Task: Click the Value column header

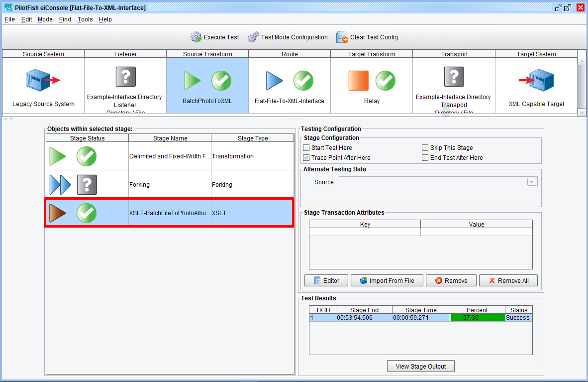Action: coord(476,224)
